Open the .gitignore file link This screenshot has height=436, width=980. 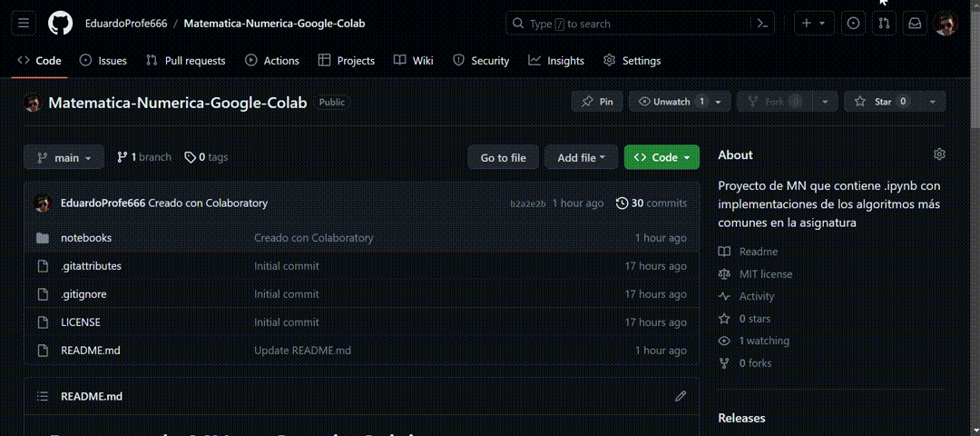pyautogui.click(x=83, y=294)
